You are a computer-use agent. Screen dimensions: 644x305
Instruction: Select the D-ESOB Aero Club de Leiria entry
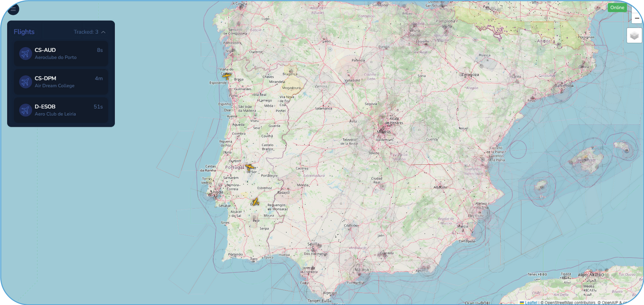(61, 110)
